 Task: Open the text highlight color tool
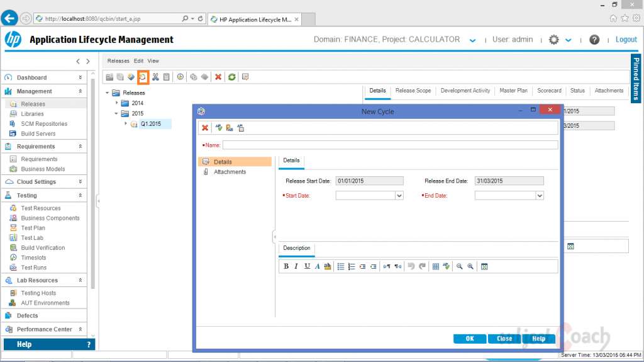click(x=327, y=266)
